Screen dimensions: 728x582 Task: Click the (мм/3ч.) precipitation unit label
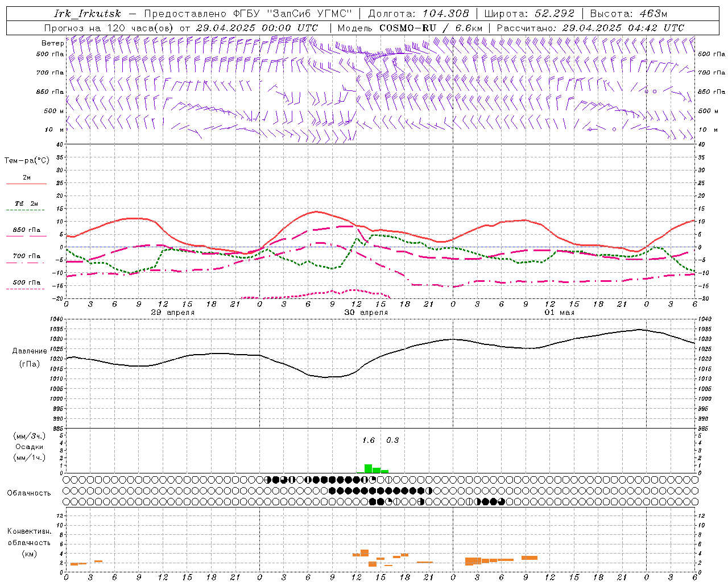29,436
